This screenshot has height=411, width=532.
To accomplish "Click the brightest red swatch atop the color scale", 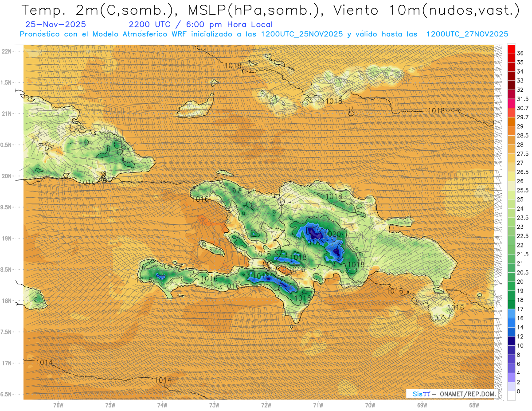I will 511,48.
